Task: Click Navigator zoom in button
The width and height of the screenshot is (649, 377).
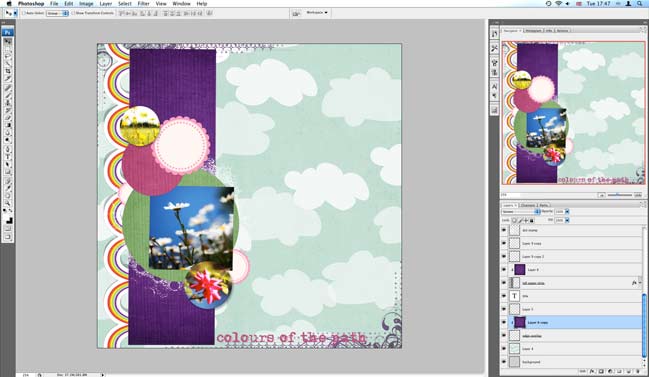Action: tap(638, 195)
